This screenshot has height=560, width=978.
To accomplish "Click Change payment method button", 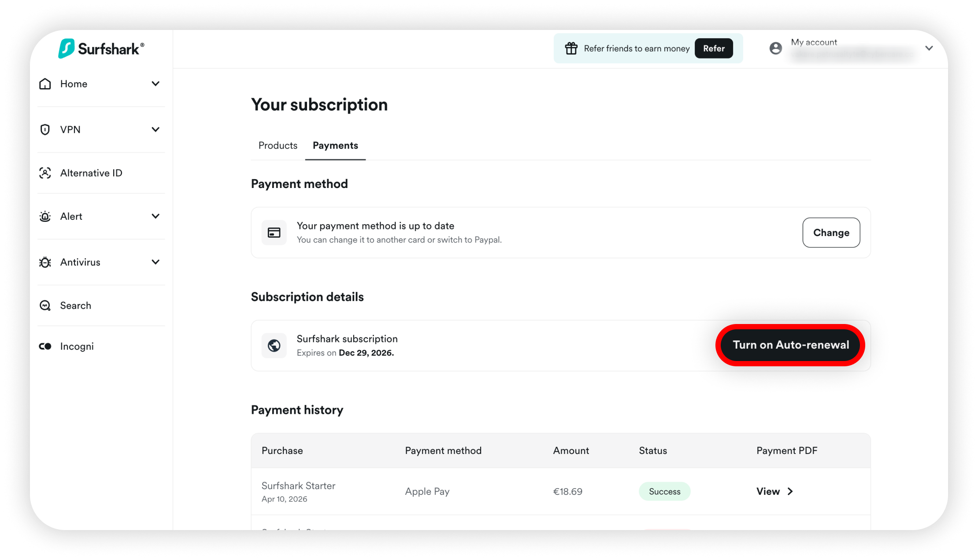I will [831, 232].
